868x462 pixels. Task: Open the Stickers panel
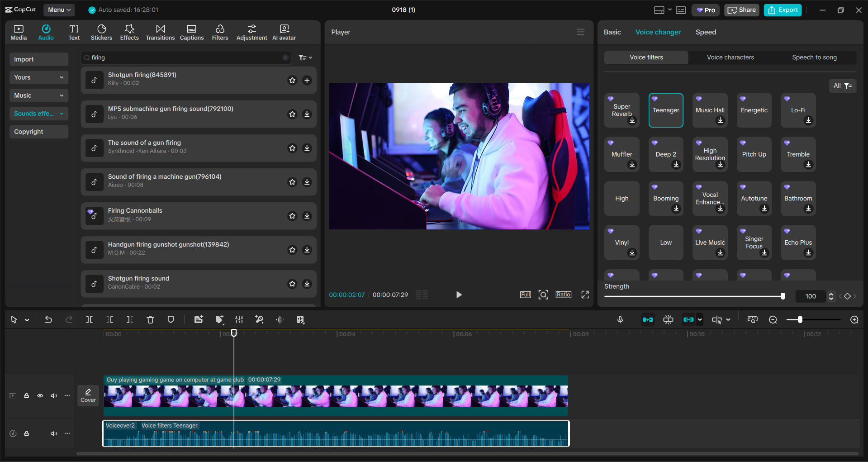click(x=101, y=32)
